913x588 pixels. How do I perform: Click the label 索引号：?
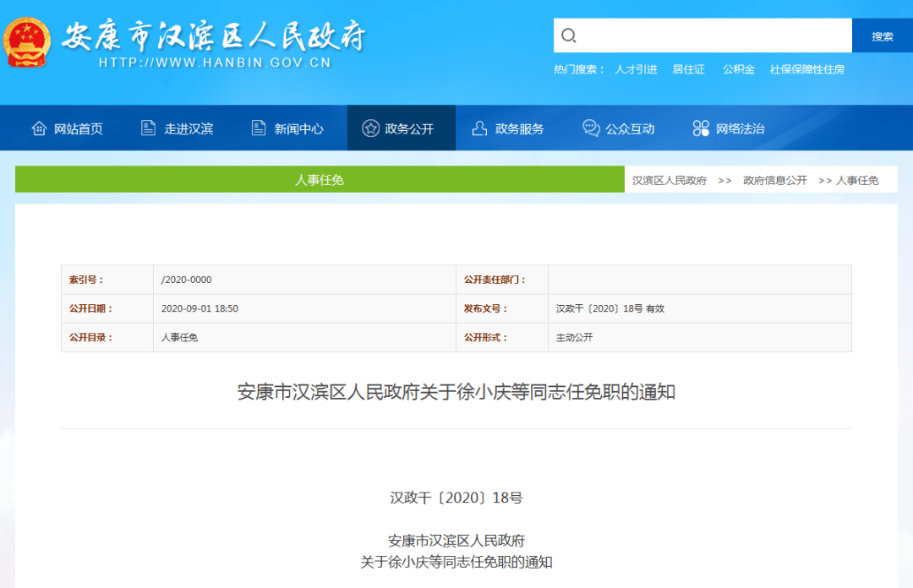pos(86,280)
